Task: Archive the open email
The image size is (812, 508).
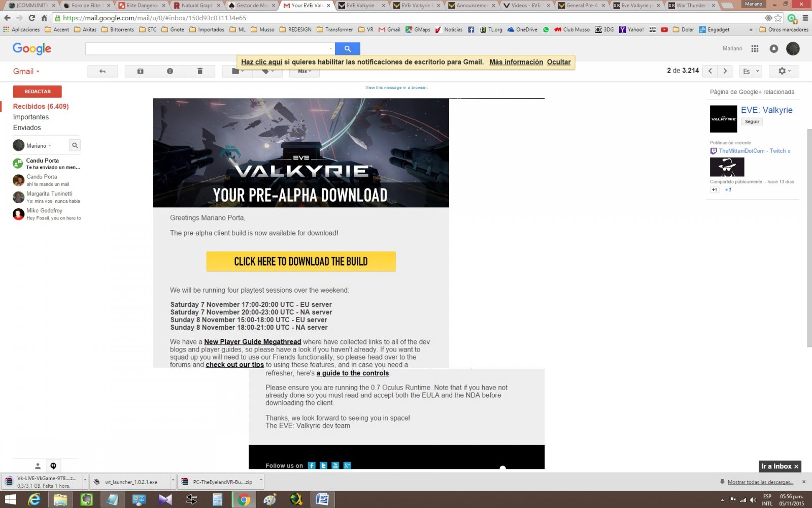Action: pyautogui.click(x=140, y=71)
